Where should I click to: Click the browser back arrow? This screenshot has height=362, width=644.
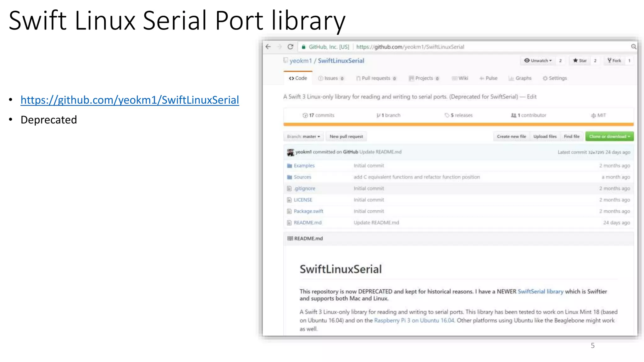pyautogui.click(x=268, y=47)
